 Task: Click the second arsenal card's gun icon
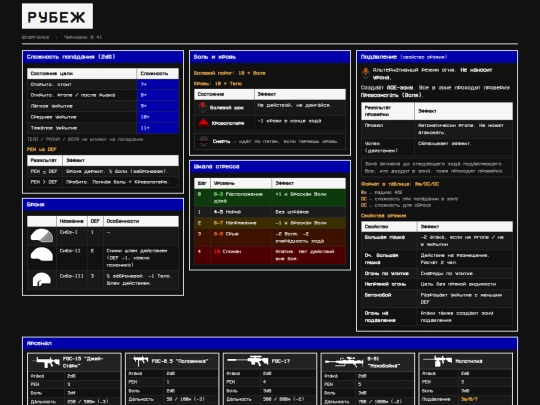coord(141,361)
